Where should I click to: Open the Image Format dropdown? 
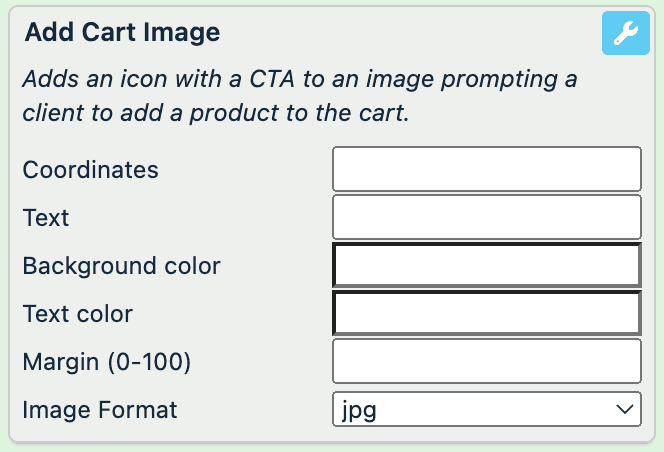tap(486, 409)
